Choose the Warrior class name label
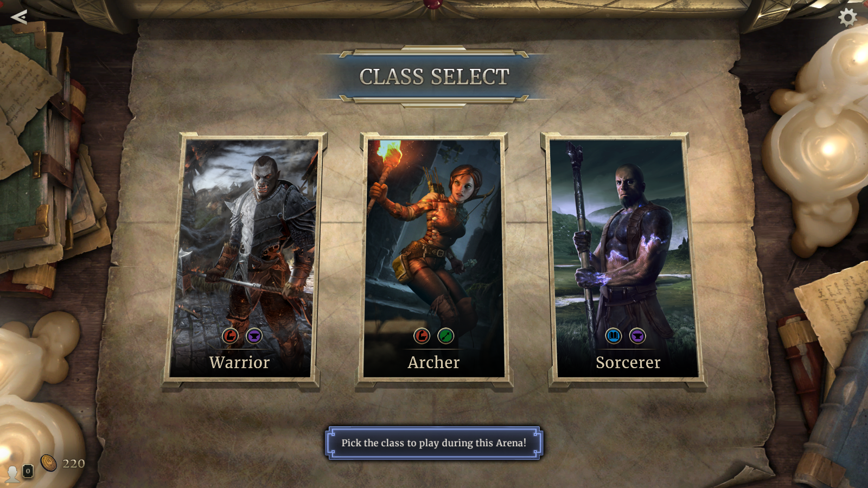The height and width of the screenshot is (488, 868). point(240,362)
